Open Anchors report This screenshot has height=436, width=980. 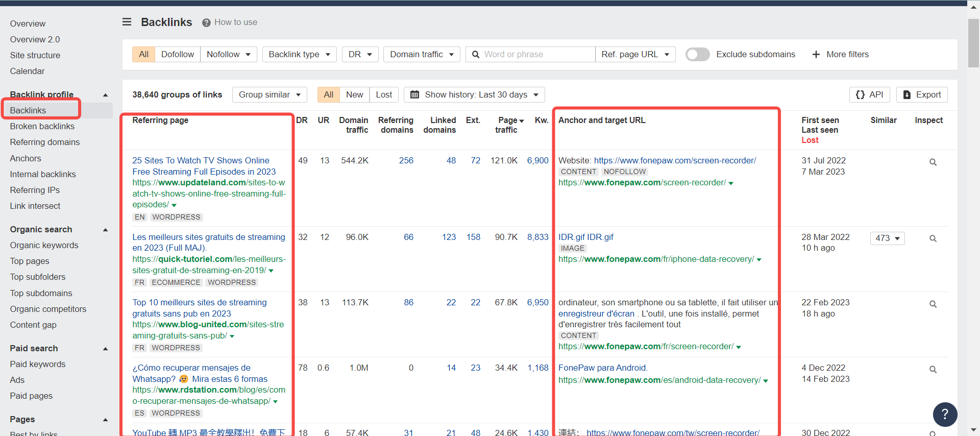click(26, 158)
